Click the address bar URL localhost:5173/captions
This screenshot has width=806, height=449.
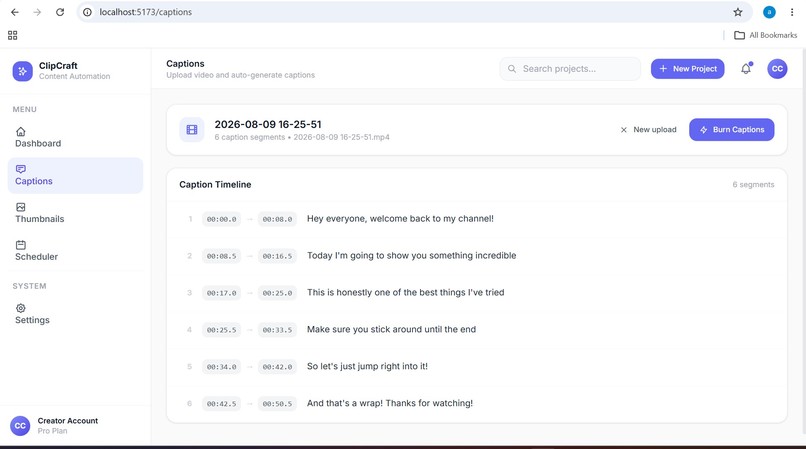tap(145, 12)
